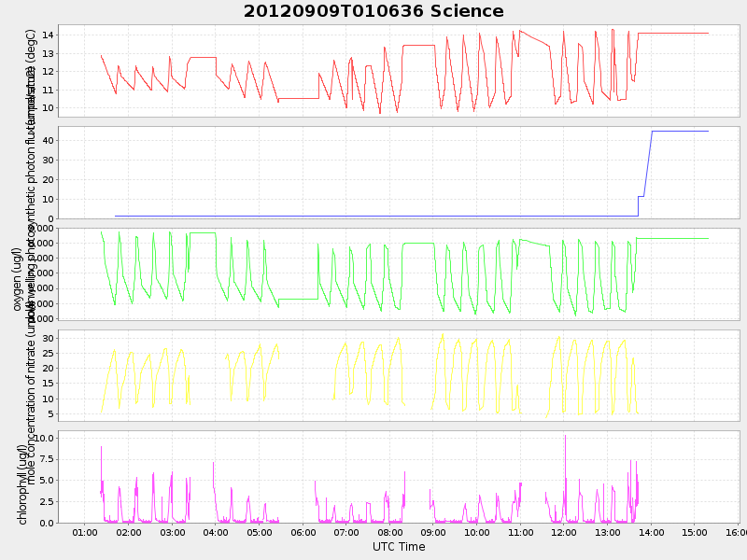Viewport: 747px width, 560px height.
Task: Click the 10.0 tick on chlorophyll axis
Action: click(x=46, y=438)
